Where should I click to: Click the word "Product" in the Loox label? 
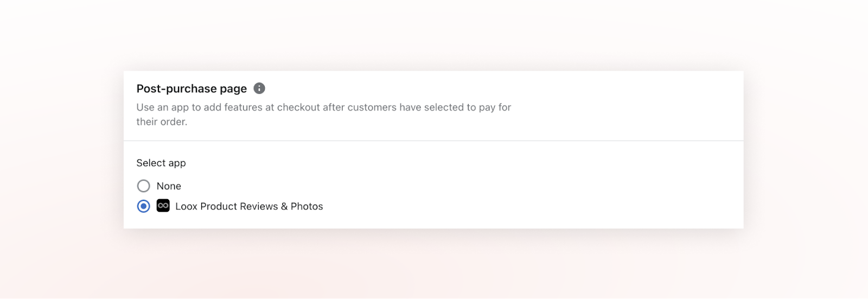point(218,206)
